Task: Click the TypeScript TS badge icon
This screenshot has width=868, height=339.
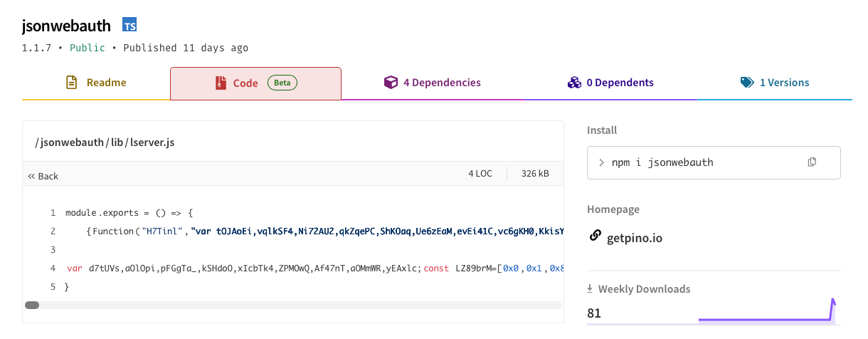Action: coord(129,26)
